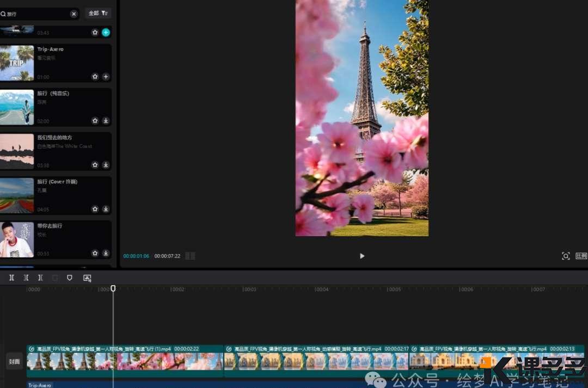Download the 我们想去的地方 song

pos(106,165)
